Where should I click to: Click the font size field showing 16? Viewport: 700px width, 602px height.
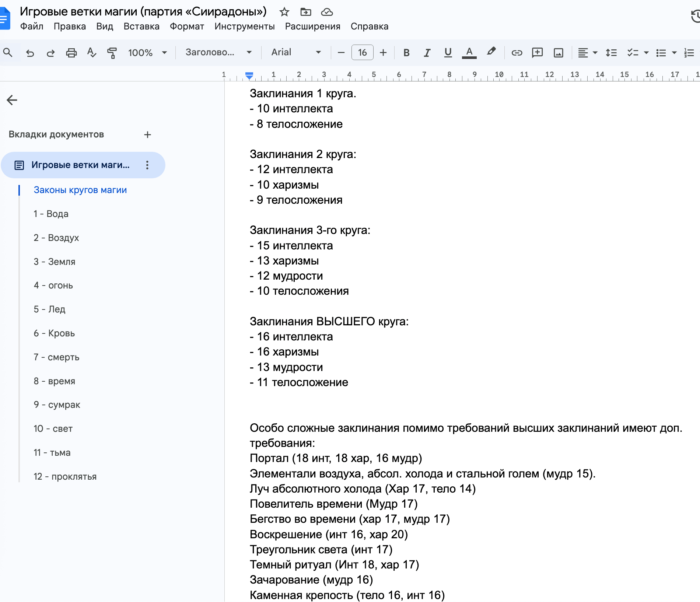362,52
